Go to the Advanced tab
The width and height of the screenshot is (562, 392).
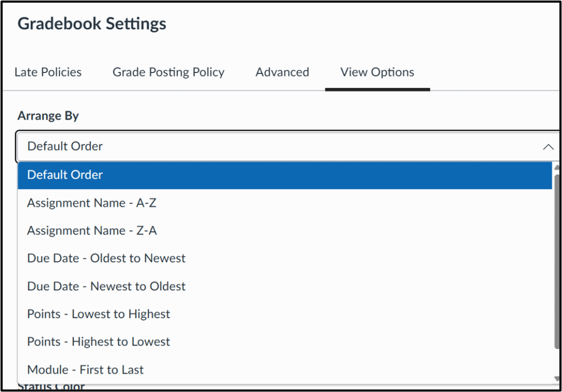pyautogui.click(x=282, y=72)
